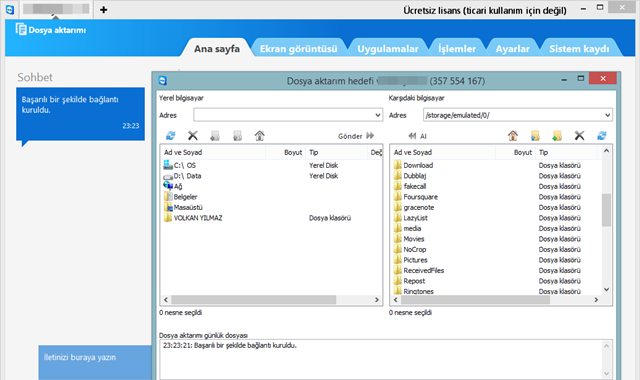Select the remote Foursquare folder
The image size is (640, 380).
pyautogui.click(x=416, y=197)
